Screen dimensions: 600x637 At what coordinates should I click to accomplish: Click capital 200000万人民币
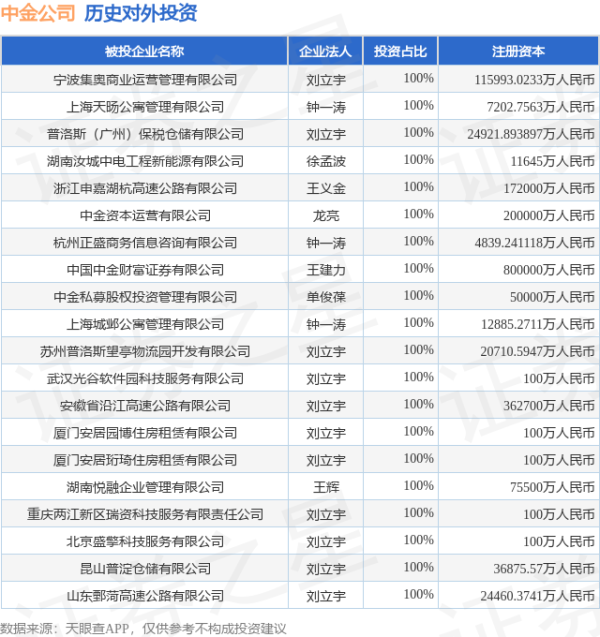coord(549,216)
